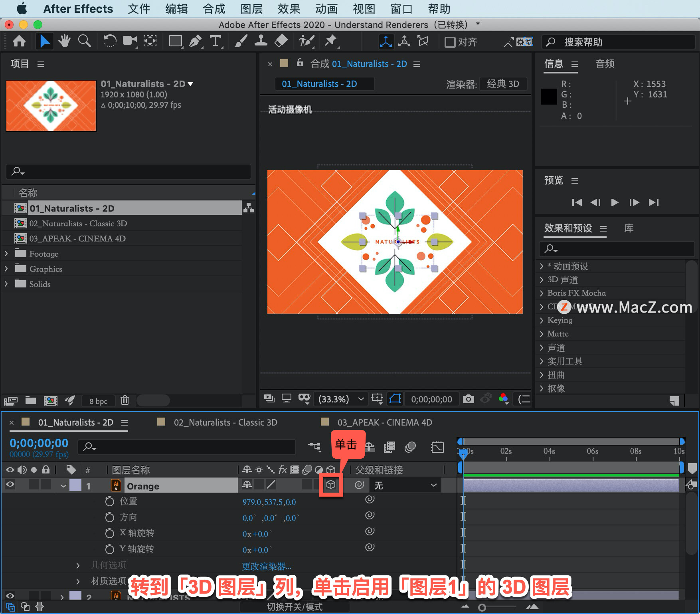Click the Home icon in toolbar
Image resolution: width=700 pixels, height=614 pixels.
coord(19,41)
